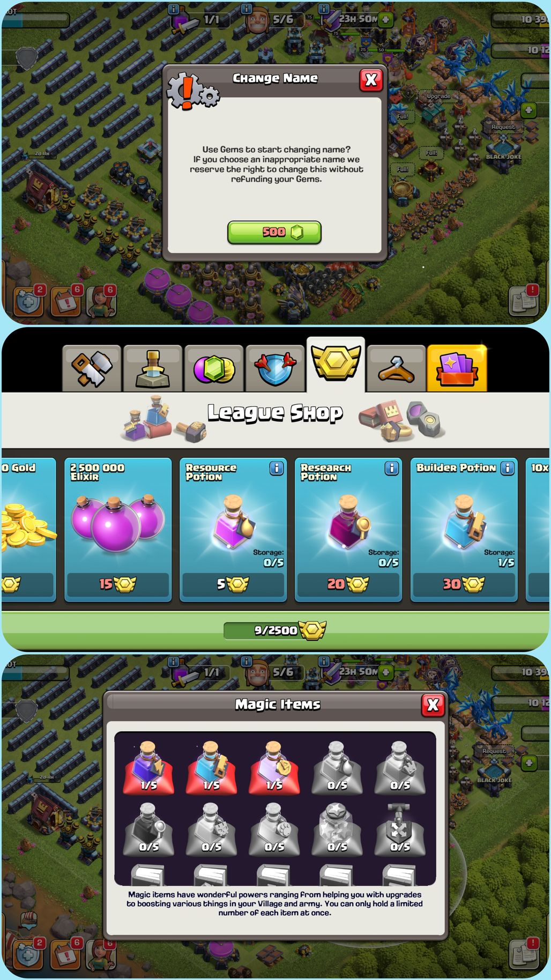Open the shield shop tab

[275, 369]
